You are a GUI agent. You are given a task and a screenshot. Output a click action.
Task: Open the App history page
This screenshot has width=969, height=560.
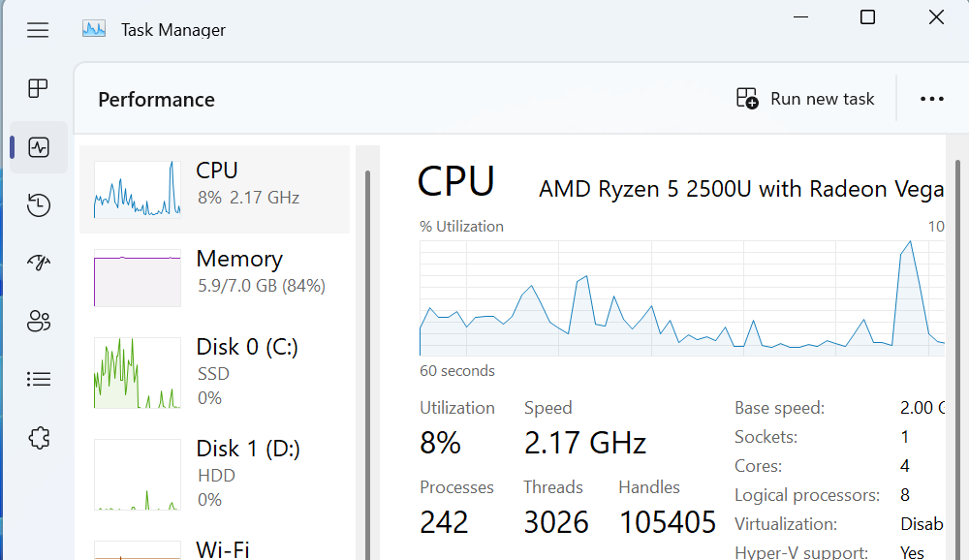[39, 205]
